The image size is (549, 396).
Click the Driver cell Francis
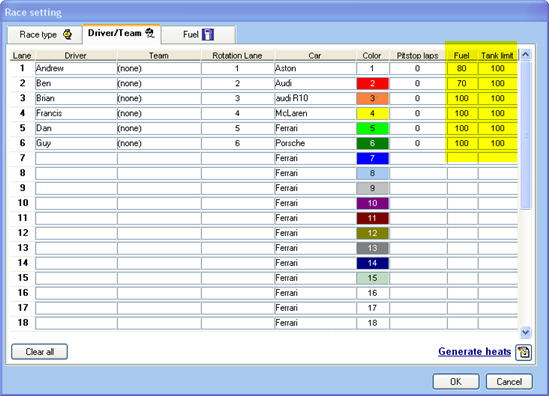click(x=76, y=113)
